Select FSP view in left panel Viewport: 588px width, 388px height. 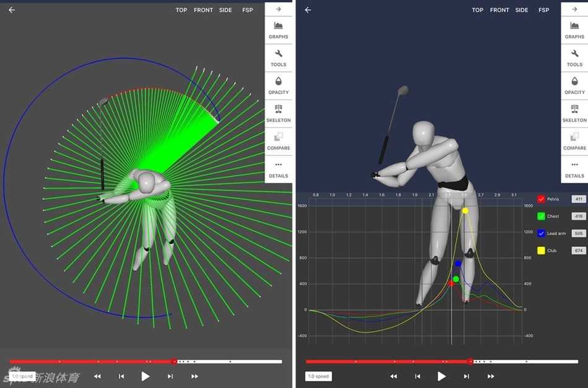tap(248, 10)
